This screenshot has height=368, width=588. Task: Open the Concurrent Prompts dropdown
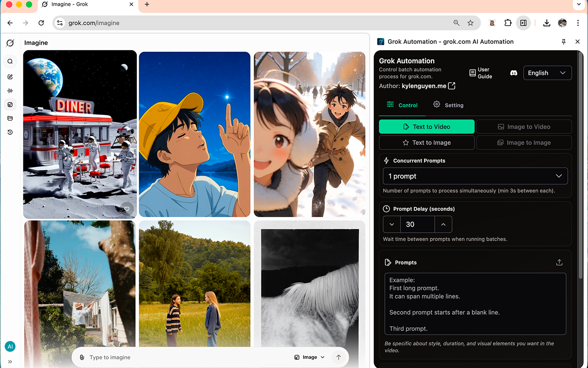coord(475,176)
